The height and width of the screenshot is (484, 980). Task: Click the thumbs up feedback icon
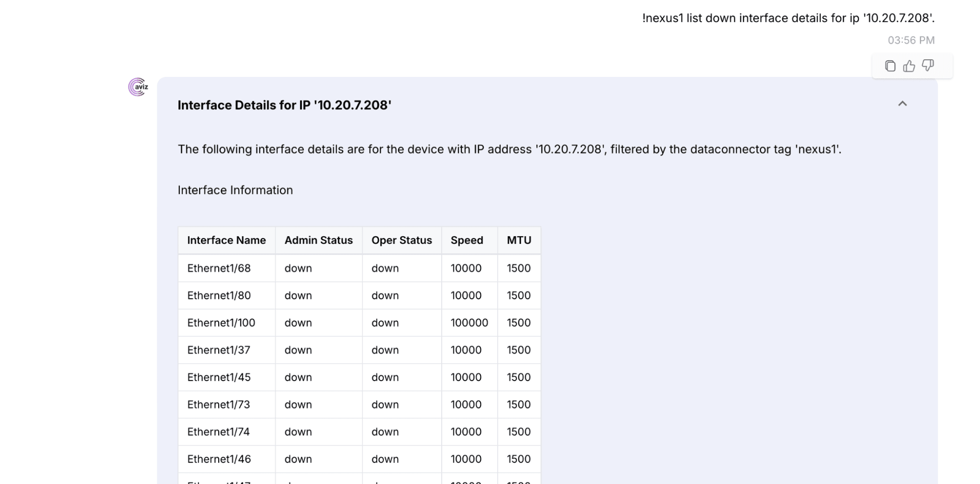[x=908, y=65]
